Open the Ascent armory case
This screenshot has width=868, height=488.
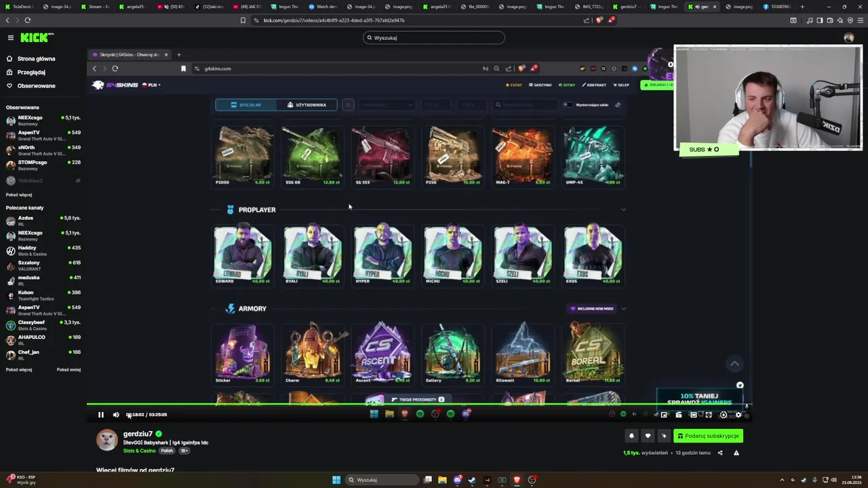382,352
